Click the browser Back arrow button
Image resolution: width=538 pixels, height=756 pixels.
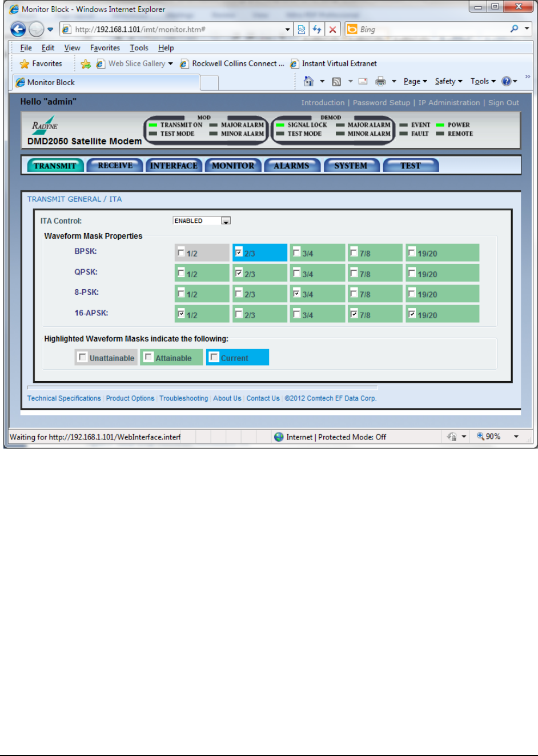tap(18, 29)
